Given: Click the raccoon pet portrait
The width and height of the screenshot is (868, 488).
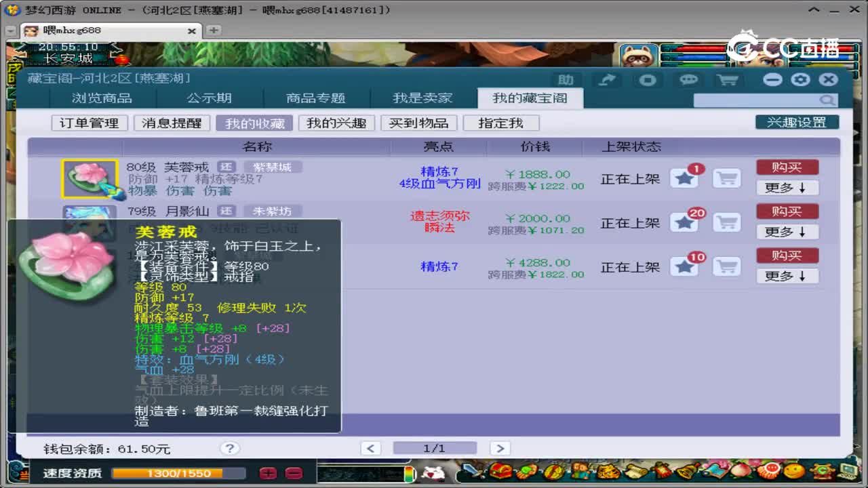Looking at the screenshot, I should (x=637, y=55).
